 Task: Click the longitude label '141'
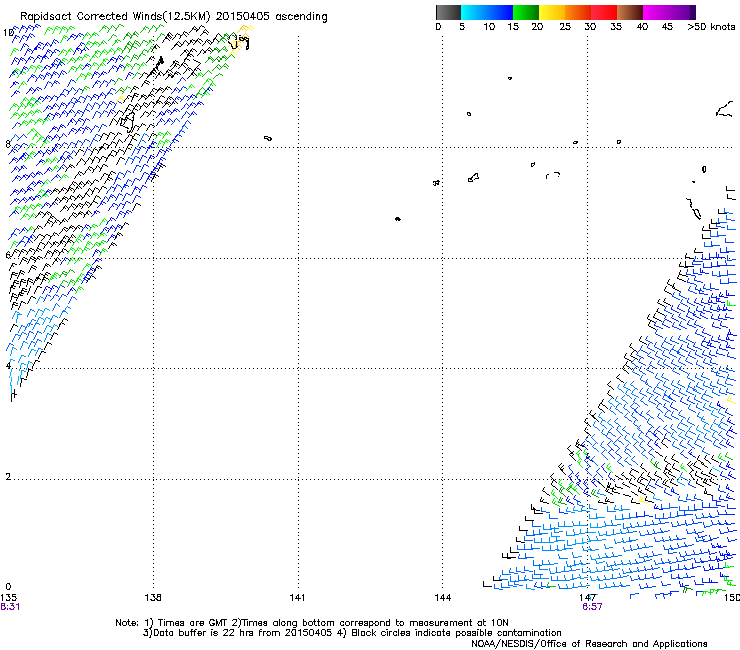(x=297, y=598)
